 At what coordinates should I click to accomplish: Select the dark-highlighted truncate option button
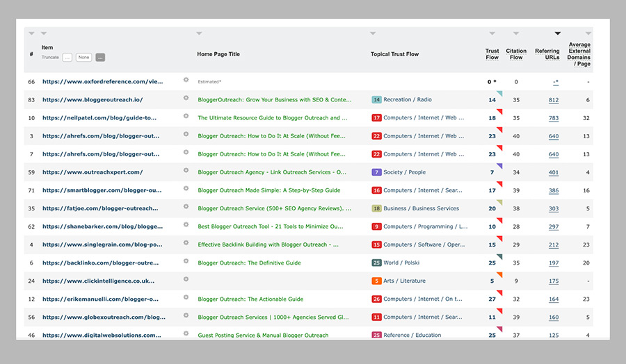(x=100, y=58)
